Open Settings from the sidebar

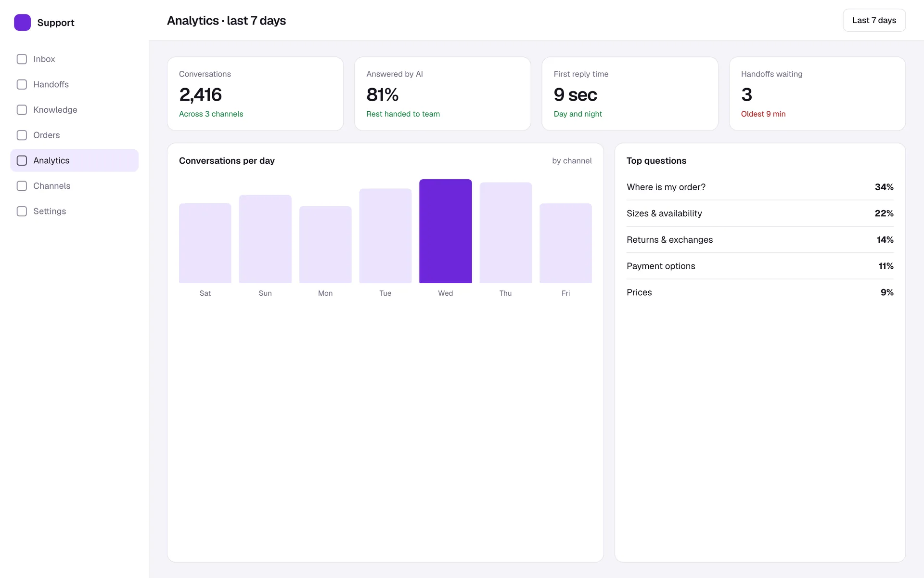tap(74, 211)
